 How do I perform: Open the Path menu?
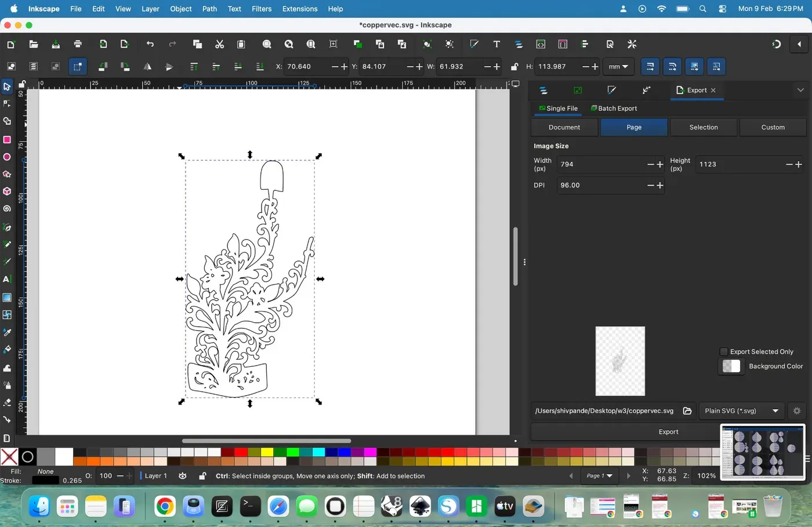(209, 9)
